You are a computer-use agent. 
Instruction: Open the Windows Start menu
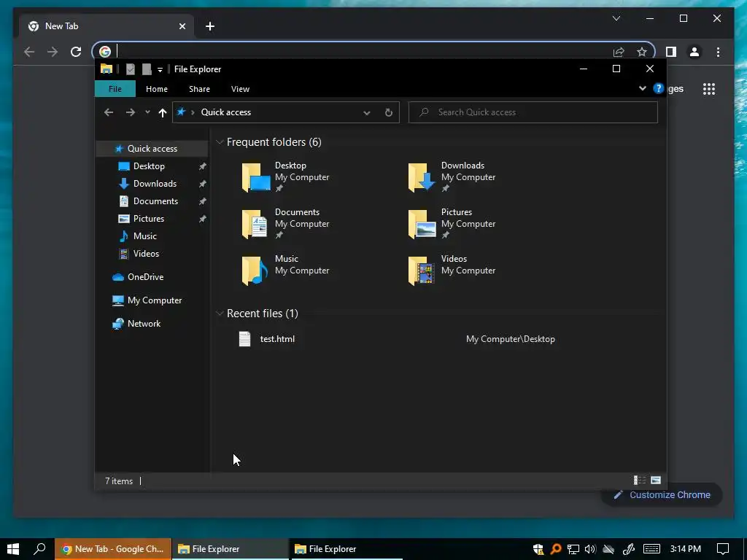pos(13,548)
